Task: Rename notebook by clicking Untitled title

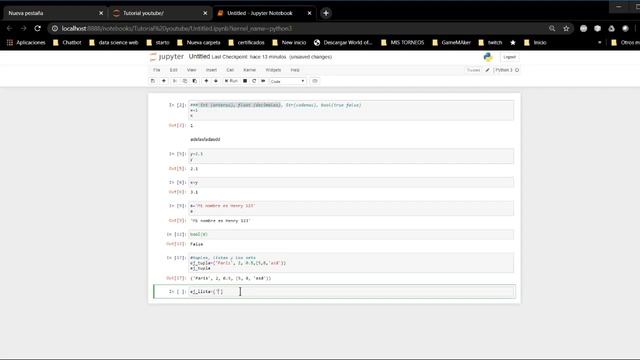Action: pos(199,56)
